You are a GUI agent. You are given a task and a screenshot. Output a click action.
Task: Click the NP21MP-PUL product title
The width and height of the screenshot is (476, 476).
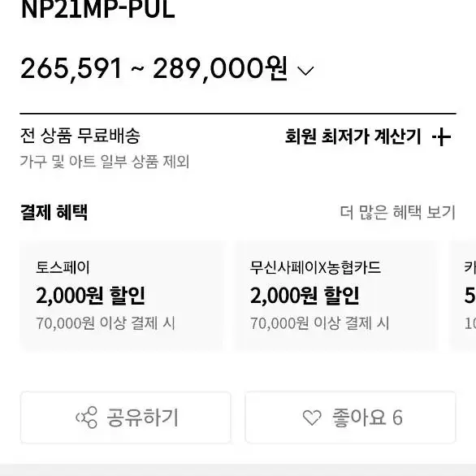coord(98,10)
